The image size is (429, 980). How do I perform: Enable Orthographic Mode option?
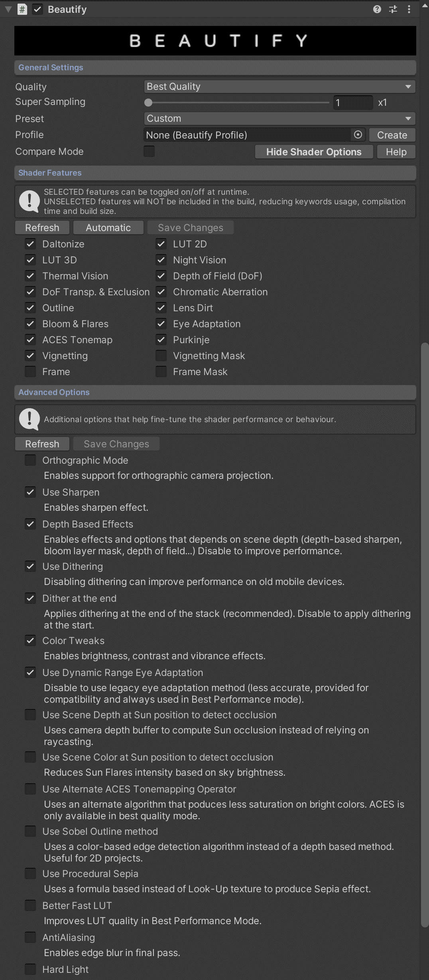click(30, 460)
